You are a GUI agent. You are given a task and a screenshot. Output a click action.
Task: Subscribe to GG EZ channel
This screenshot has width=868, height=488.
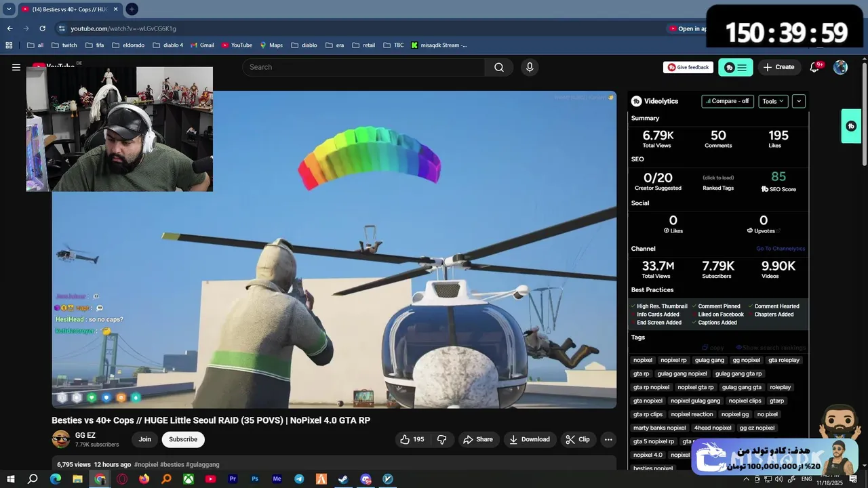tap(183, 439)
